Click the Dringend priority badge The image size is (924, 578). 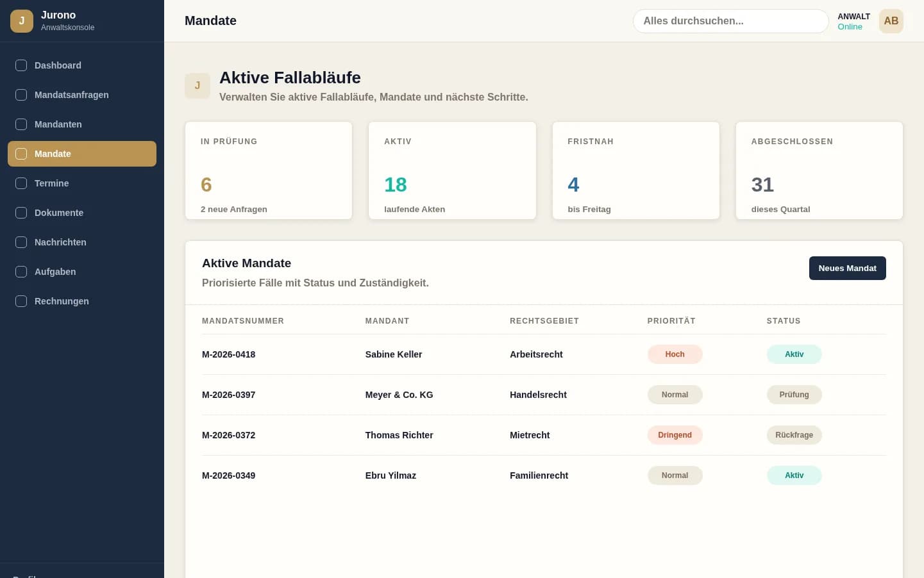click(675, 435)
